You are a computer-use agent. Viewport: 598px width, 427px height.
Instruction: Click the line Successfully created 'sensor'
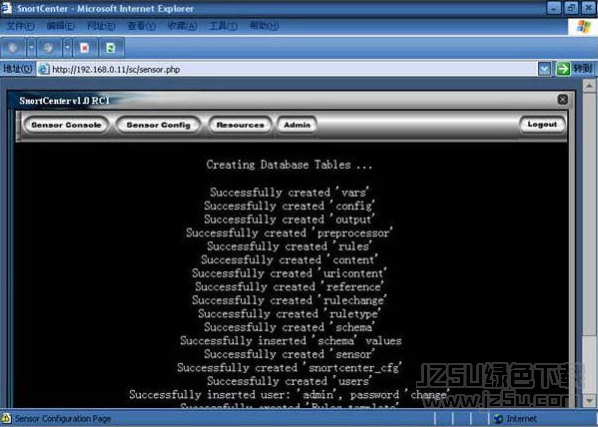pyautogui.click(x=289, y=354)
